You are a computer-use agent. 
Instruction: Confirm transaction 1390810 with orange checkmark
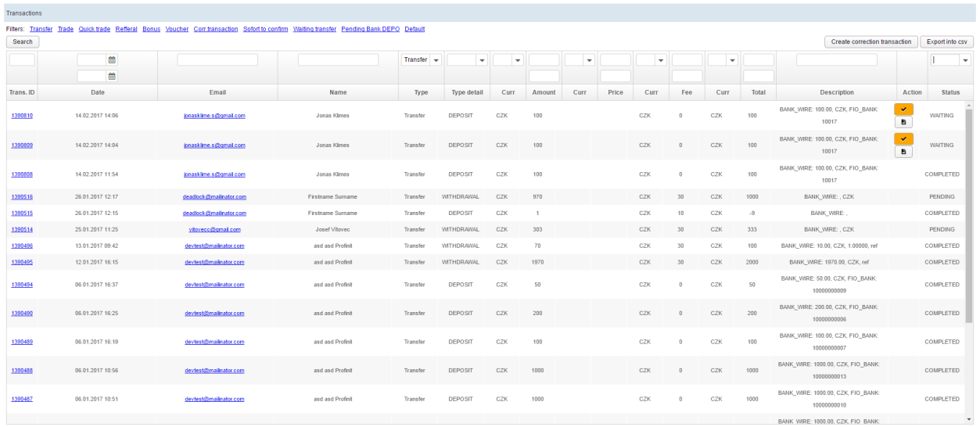click(x=903, y=109)
